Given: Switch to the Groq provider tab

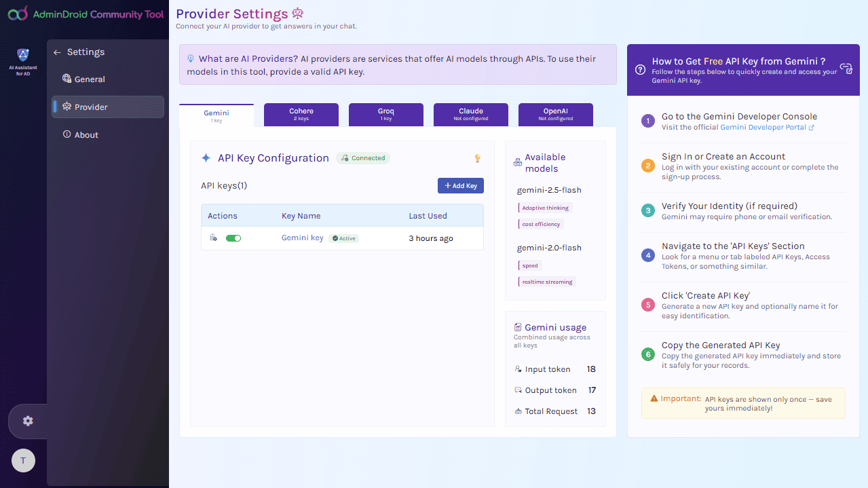Looking at the screenshot, I should coord(385,114).
